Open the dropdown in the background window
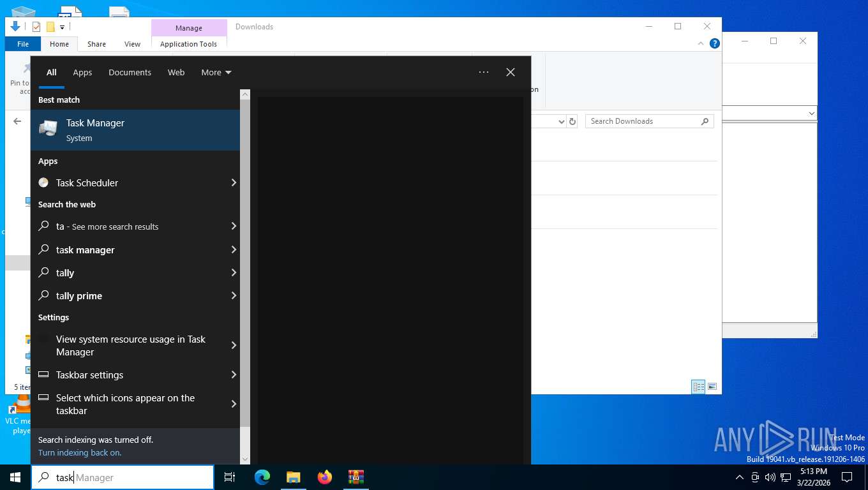Screen dimensions: 868x490 click(812, 114)
